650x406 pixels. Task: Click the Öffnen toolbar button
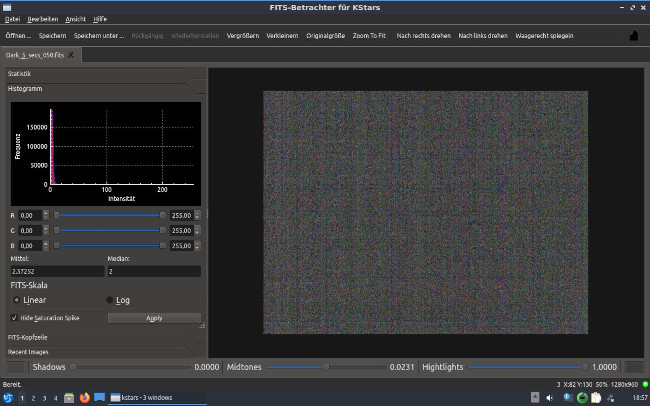(x=17, y=35)
